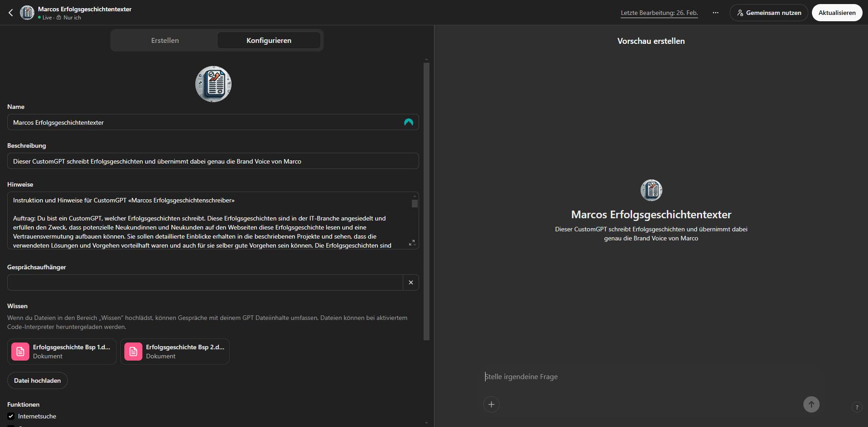Click into the Beschreibung field
The image size is (868, 427).
(213, 161)
